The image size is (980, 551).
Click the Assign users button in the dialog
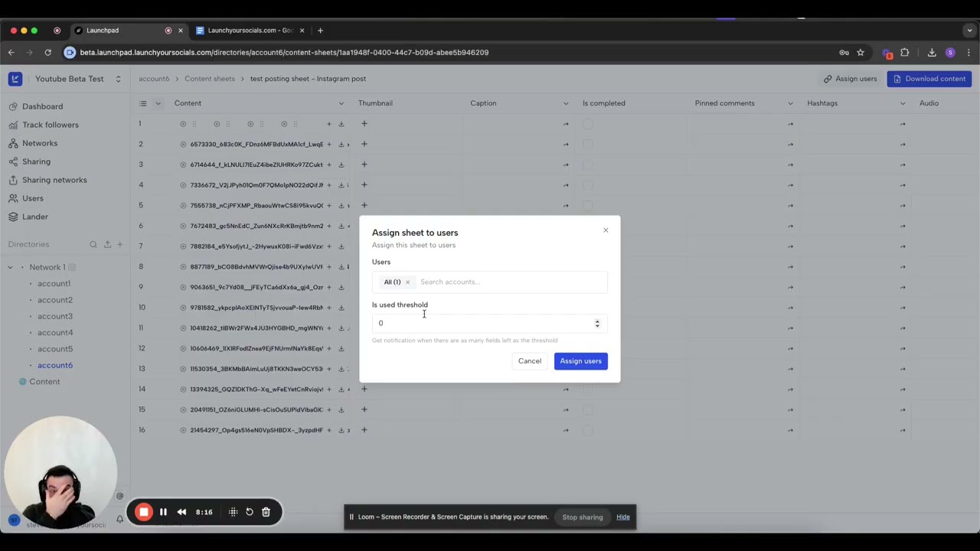(580, 360)
